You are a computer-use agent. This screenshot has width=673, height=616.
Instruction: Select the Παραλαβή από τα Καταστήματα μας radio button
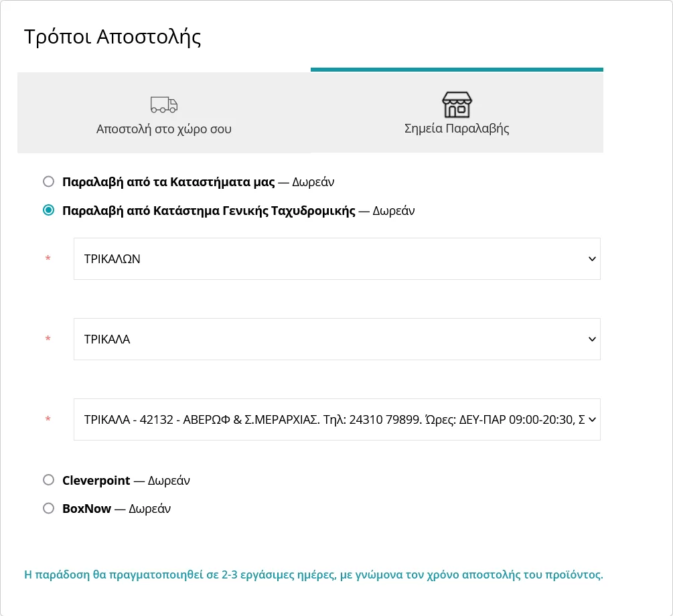pos(48,181)
